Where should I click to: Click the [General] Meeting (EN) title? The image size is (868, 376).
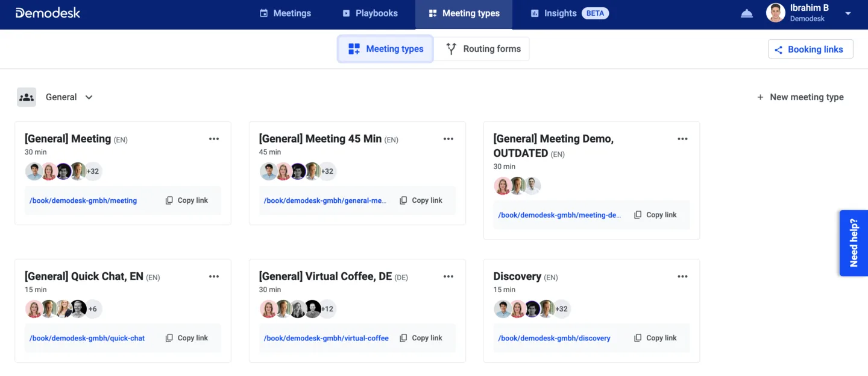click(76, 139)
